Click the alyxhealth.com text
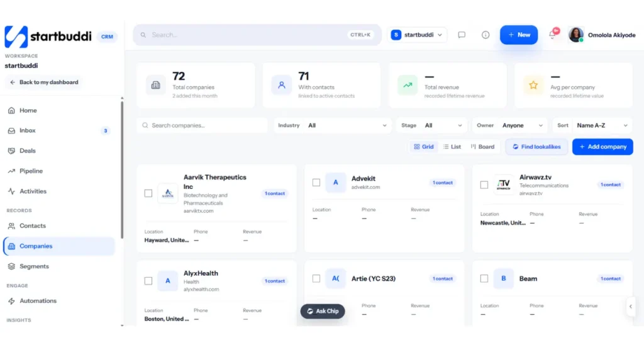The height and width of the screenshot is (347, 644). (x=201, y=290)
